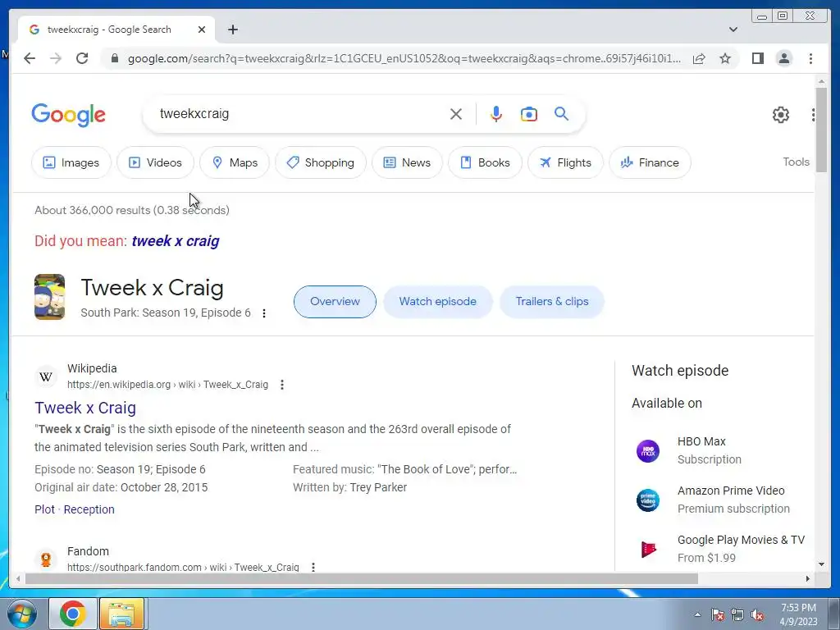Jump to Plot section link
This screenshot has height=630, width=840.
point(44,509)
